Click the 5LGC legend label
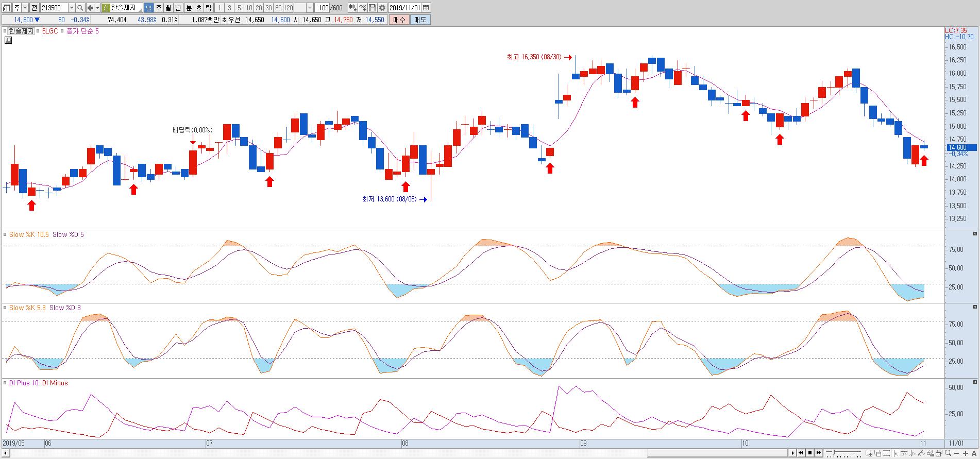980x459 pixels. [x=50, y=31]
